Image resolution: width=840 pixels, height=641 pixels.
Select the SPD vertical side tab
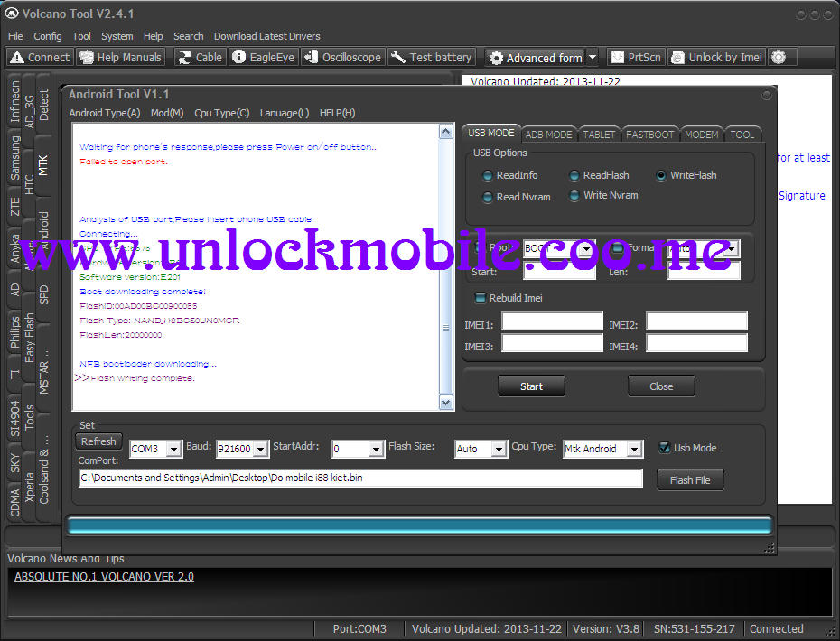pos(43,294)
